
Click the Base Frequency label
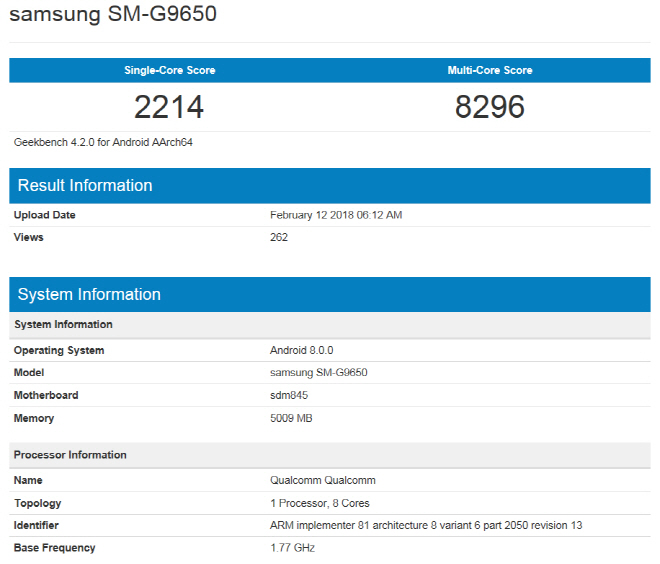(55, 548)
